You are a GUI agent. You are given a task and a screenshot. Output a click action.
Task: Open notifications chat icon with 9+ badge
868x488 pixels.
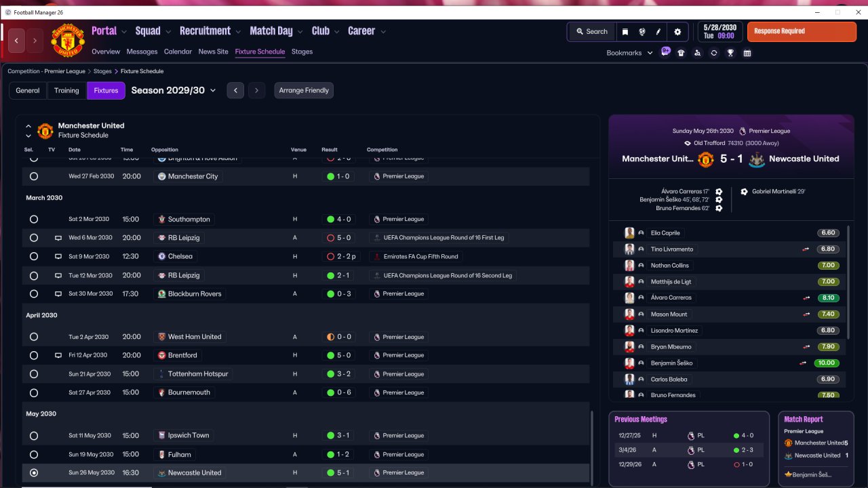[665, 52]
